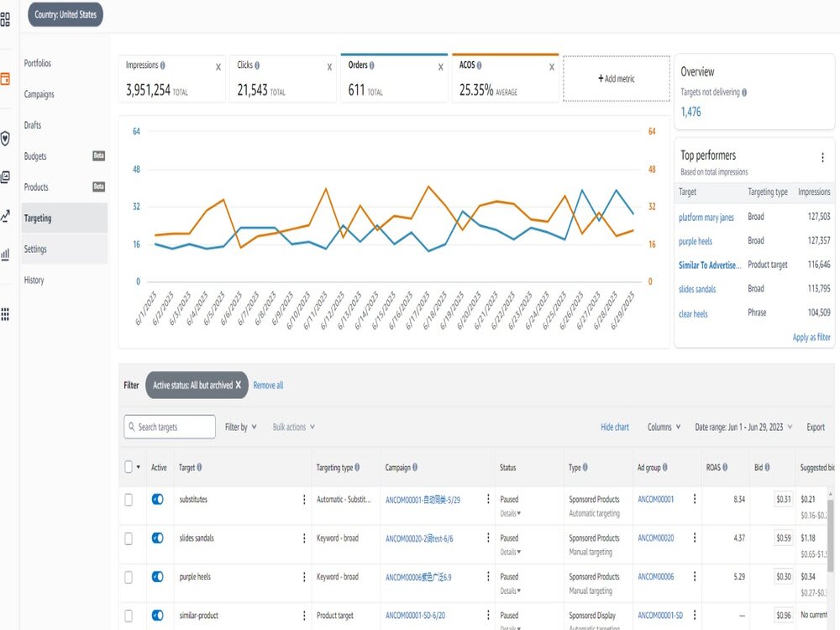
Task: Toggle active switch for slides sandals
Action: pos(158,538)
